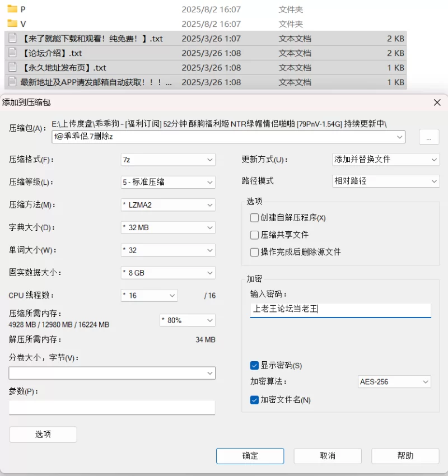Click the 34 MB decompression memory value
The image size is (448, 476).
(206, 340)
